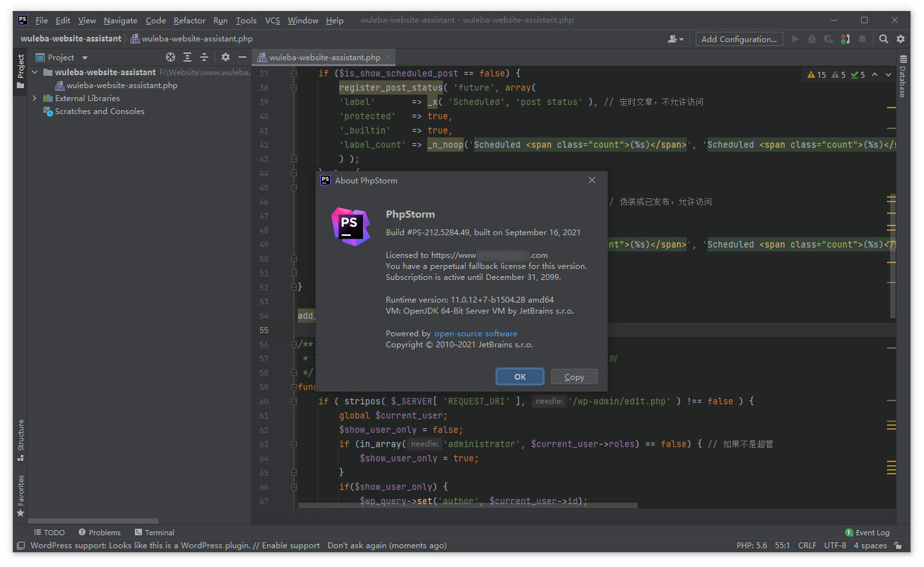This screenshot has height=567, width=924.
Task: Change 4 spaces indent setting
Action: point(870,546)
